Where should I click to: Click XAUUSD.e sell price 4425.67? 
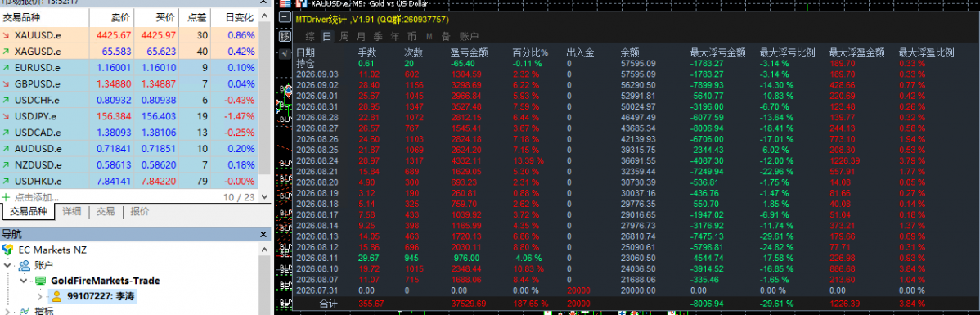[114, 35]
